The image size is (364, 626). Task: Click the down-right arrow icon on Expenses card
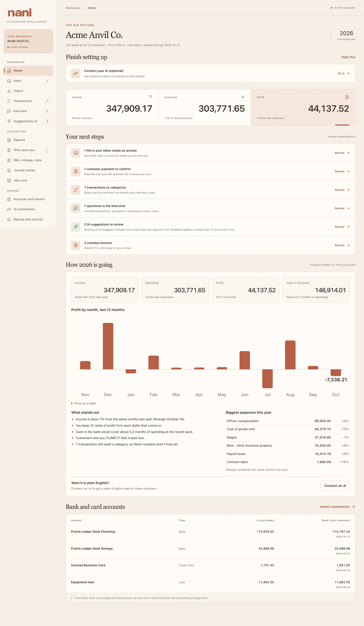243,97
